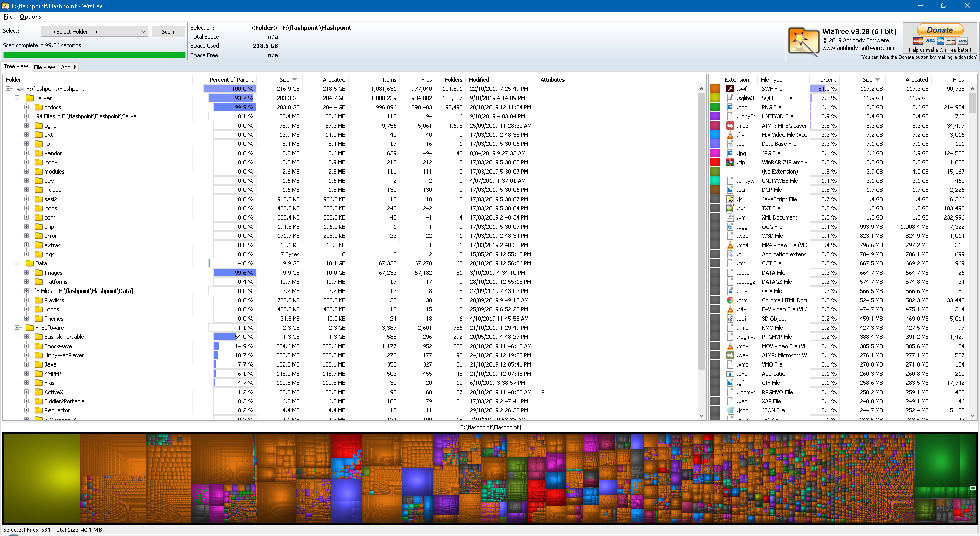Collapse the Server folder tree node
The height and width of the screenshot is (536, 980).
[x=17, y=98]
